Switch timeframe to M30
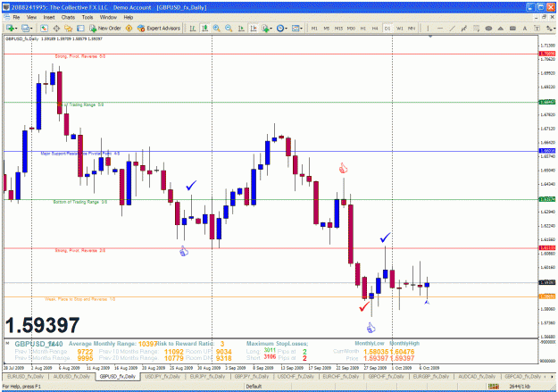Screen dimensions: 558x392 click(x=351, y=28)
